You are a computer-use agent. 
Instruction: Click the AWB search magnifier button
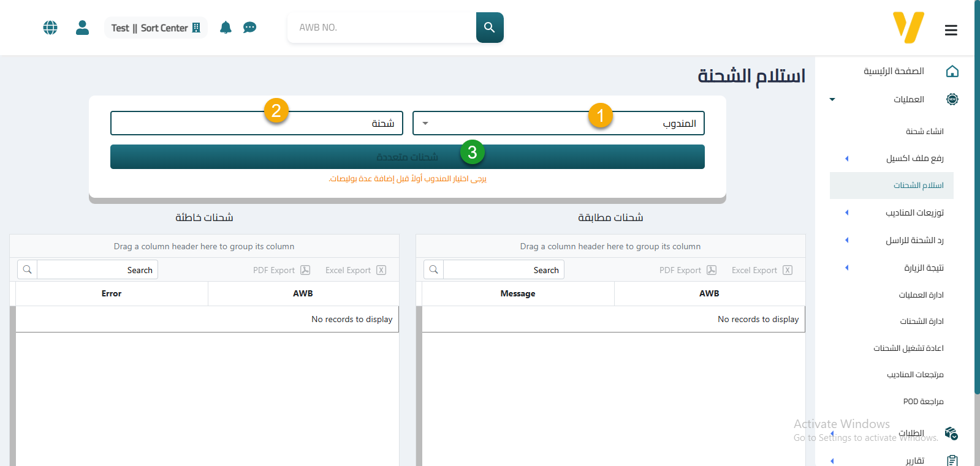point(489,28)
